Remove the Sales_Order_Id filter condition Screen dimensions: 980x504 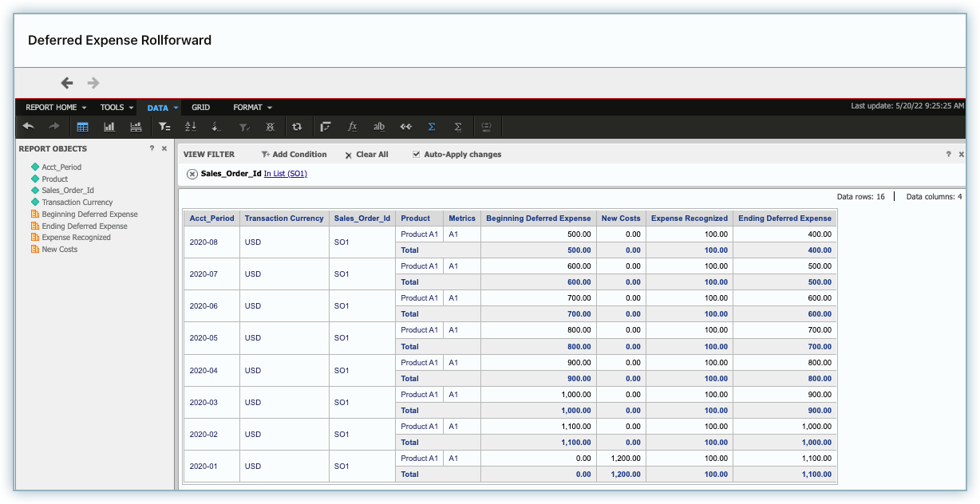coord(192,174)
